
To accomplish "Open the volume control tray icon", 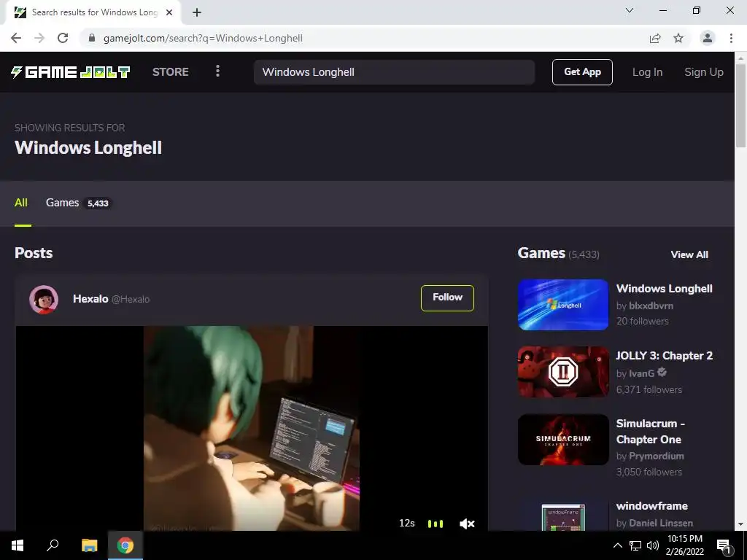I will point(653,545).
